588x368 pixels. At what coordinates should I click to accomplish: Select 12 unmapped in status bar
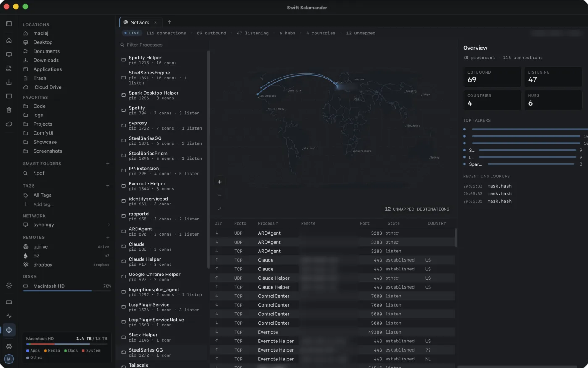click(x=361, y=33)
